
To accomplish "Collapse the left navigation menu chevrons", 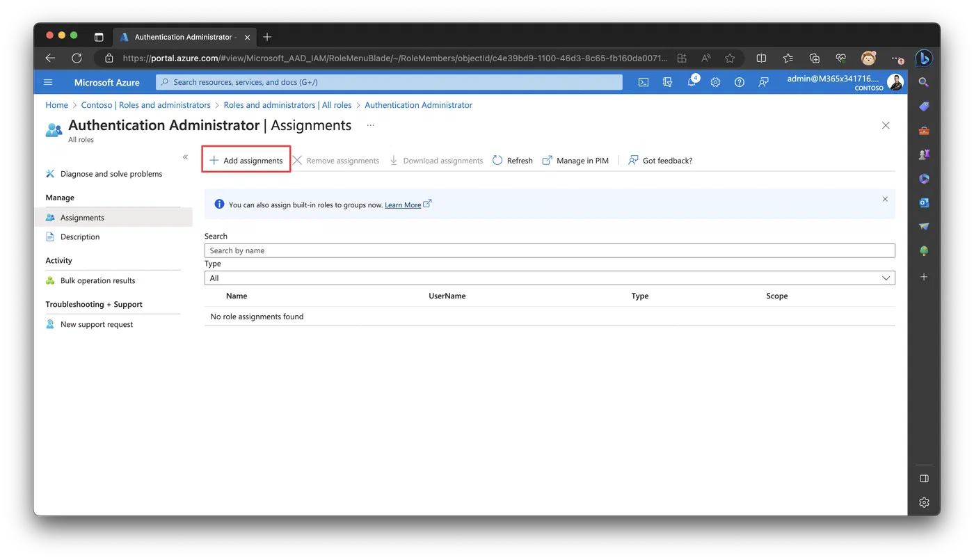I will 185,157.
